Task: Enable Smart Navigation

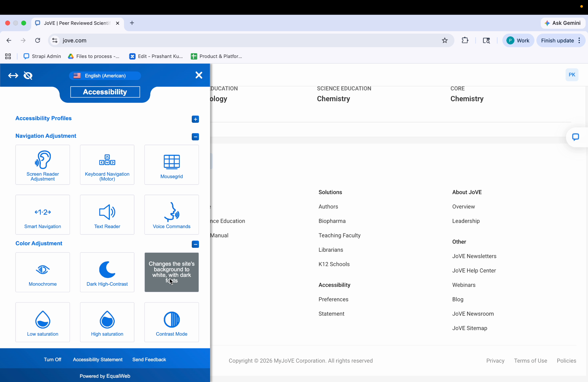Action: (x=42, y=215)
